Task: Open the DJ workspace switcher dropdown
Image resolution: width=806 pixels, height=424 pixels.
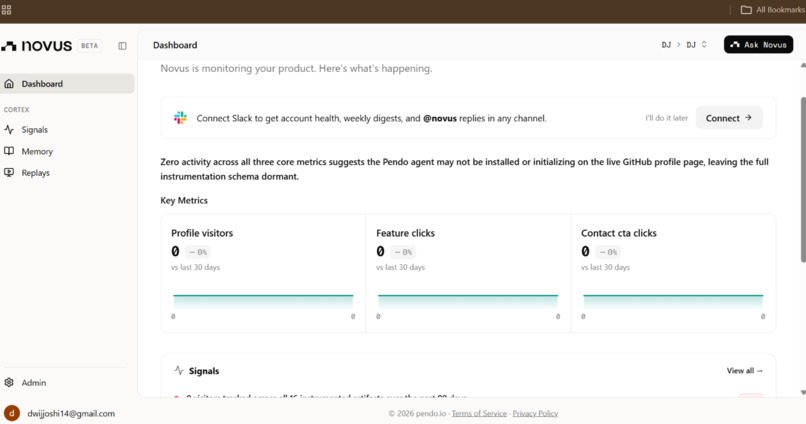Action: click(697, 45)
